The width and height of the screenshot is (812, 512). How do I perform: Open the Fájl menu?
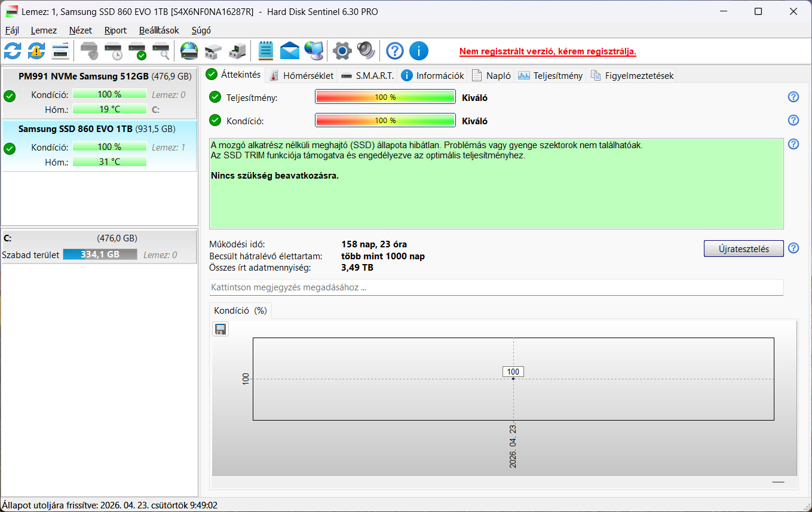[12, 30]
